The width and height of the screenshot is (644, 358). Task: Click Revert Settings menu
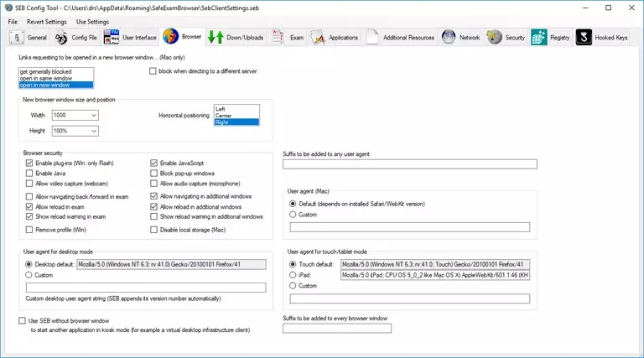coord(46,22)
